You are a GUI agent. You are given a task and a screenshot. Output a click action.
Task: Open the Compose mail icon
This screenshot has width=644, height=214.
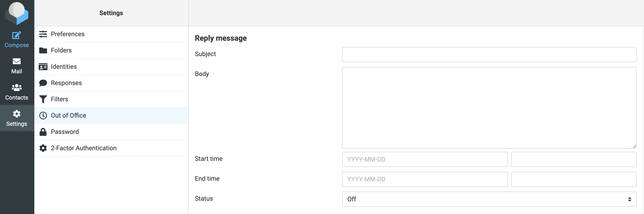click(16, 35)
